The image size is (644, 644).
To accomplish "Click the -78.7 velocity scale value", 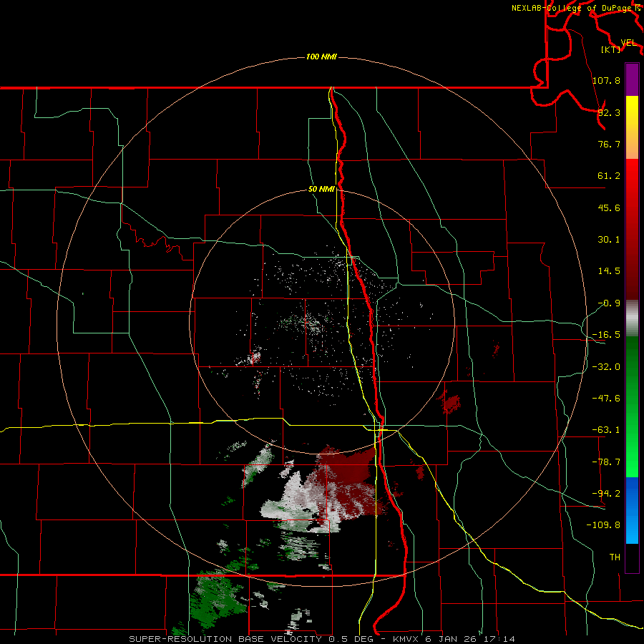I will tap(606, 462).
